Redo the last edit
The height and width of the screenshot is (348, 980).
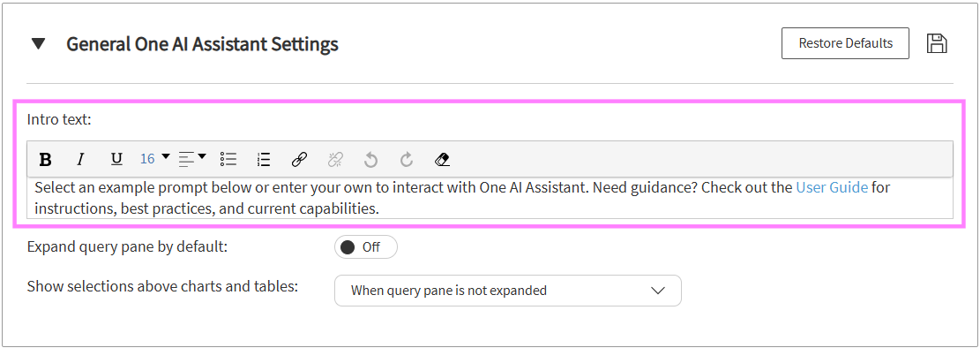tap(407, 160)
